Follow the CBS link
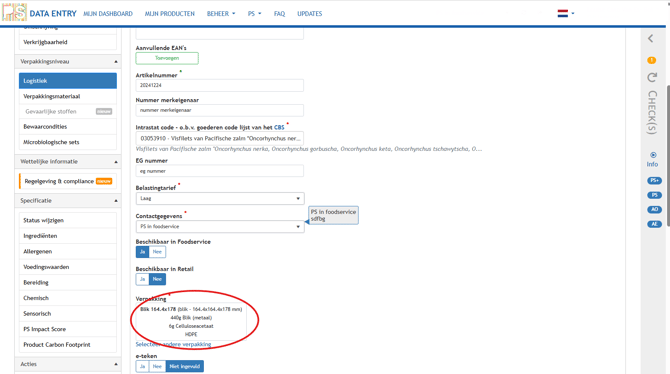The height and width of the screenshot is (374, 670). pyautogui.click(x=279, y=127)
